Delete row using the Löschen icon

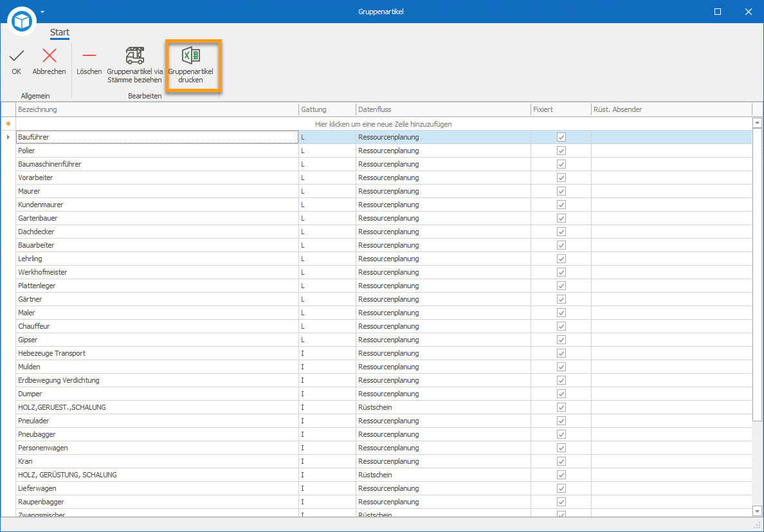click(89, 56)
